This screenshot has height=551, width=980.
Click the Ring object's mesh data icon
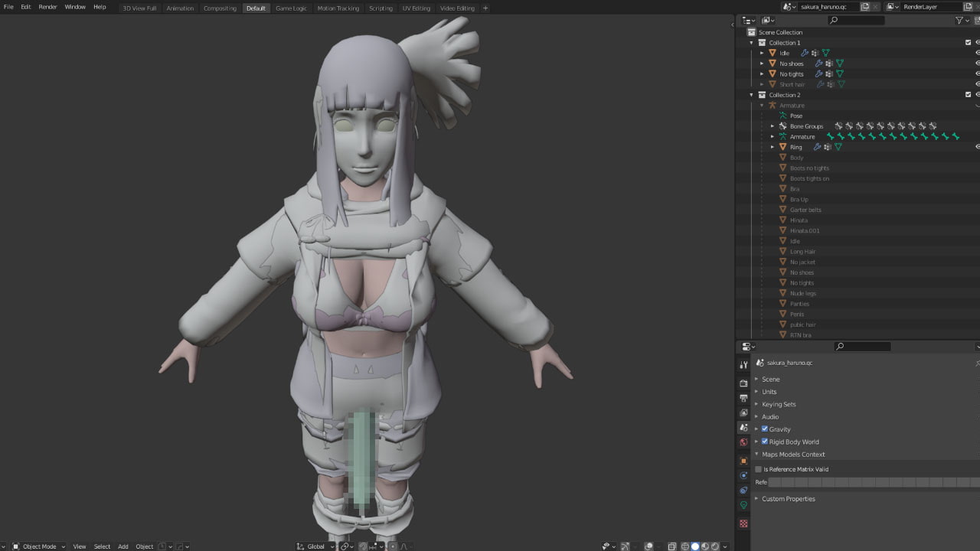point(838,147)
